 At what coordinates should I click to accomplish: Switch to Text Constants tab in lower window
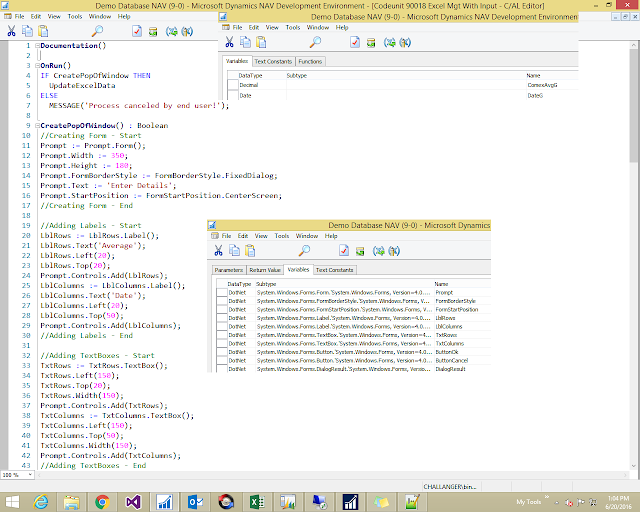pos(334,270)
